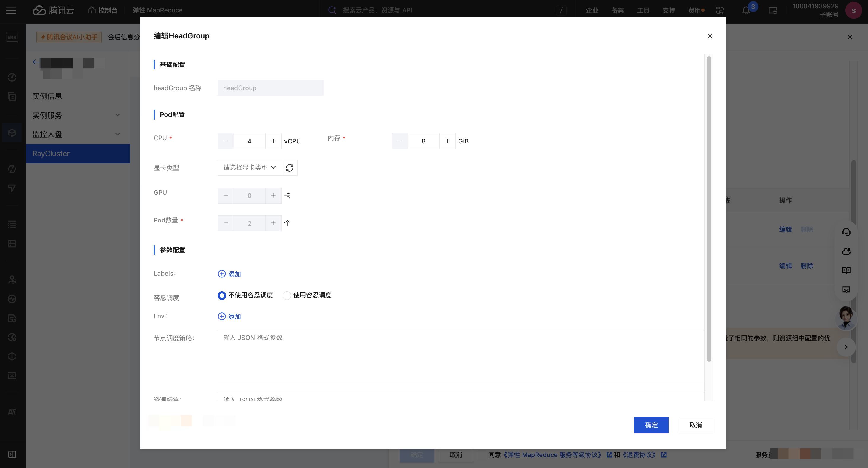The height and width of the screenshot is (468, 868).
Task: Decrease the CPU vCPU count
Action: click(x=226, y=141)
